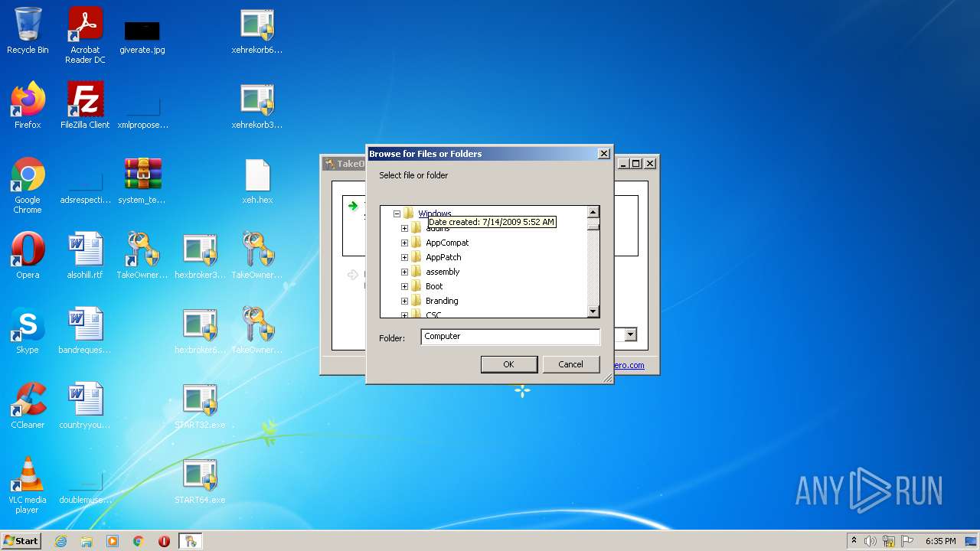The image size is (980, 551).
Task: Expand the AppPatch folder
Action: [404, 257]
